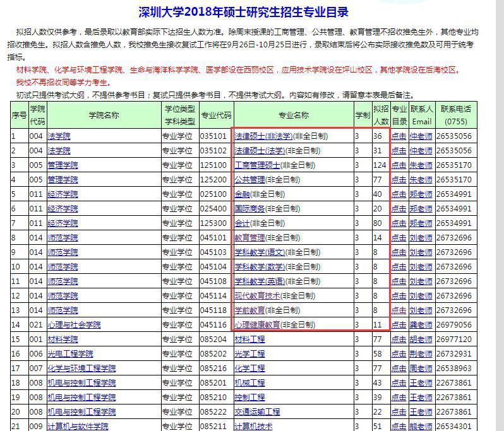Click the 现代教育技术 major link
Viewport: 504px width, 431px height.
(x=257, y=296)
